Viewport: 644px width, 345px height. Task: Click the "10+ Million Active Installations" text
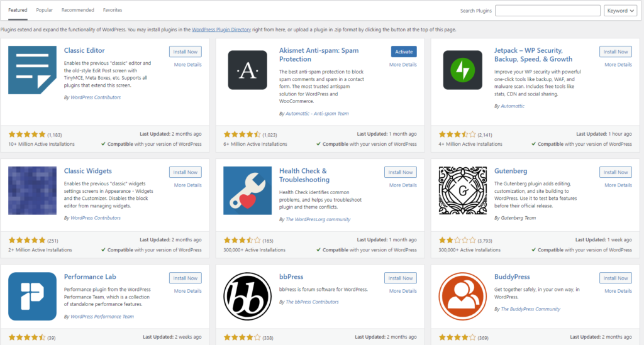tap(42, 145)
